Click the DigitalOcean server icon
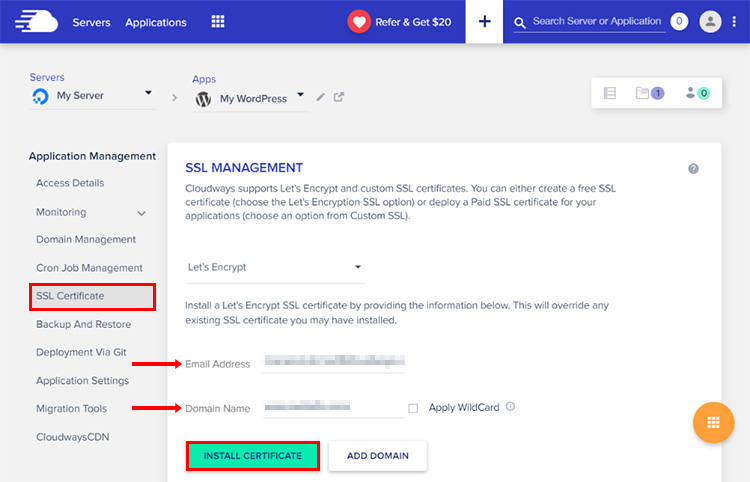This screenshot has width=750, height=482. click(40, 96)
